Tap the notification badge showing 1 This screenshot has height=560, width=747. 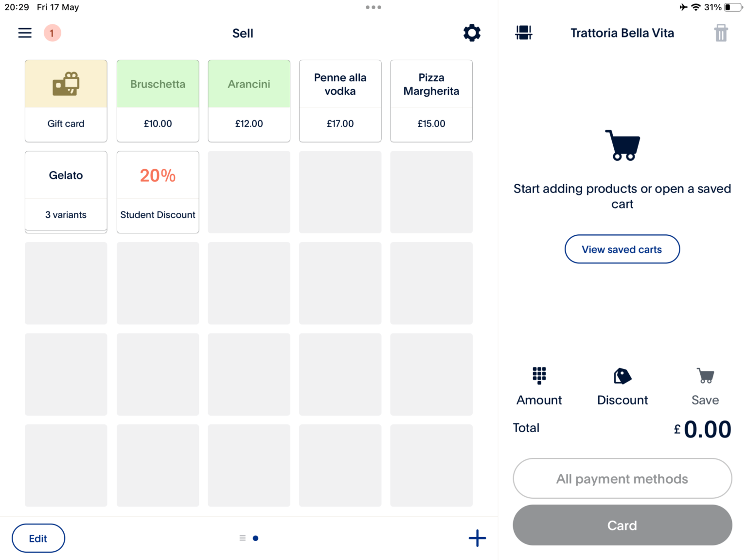click(52, 33)
